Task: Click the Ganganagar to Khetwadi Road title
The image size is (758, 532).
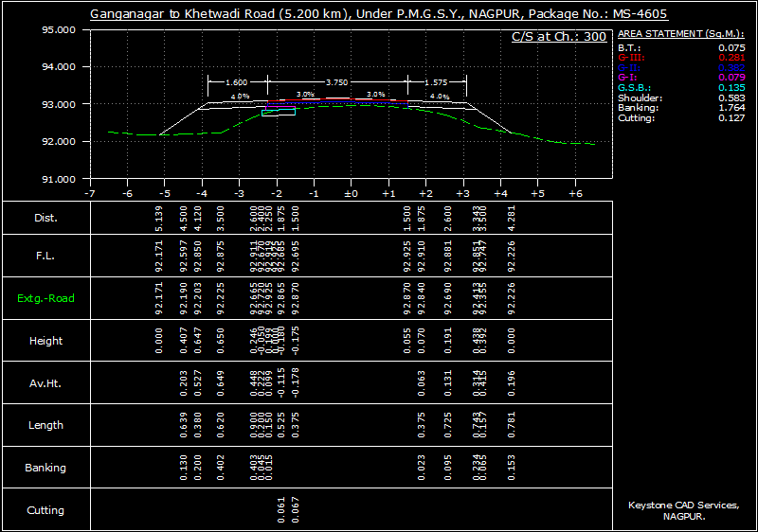Action: (378, 15)
